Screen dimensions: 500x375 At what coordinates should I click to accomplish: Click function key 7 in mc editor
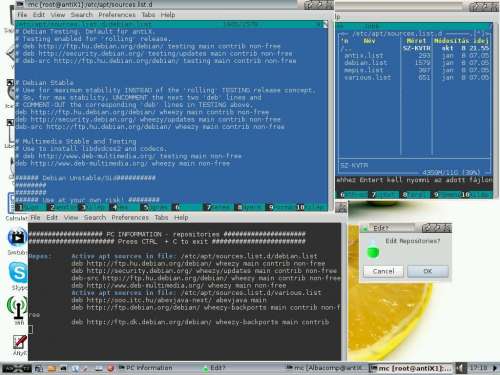pos(217,207)
